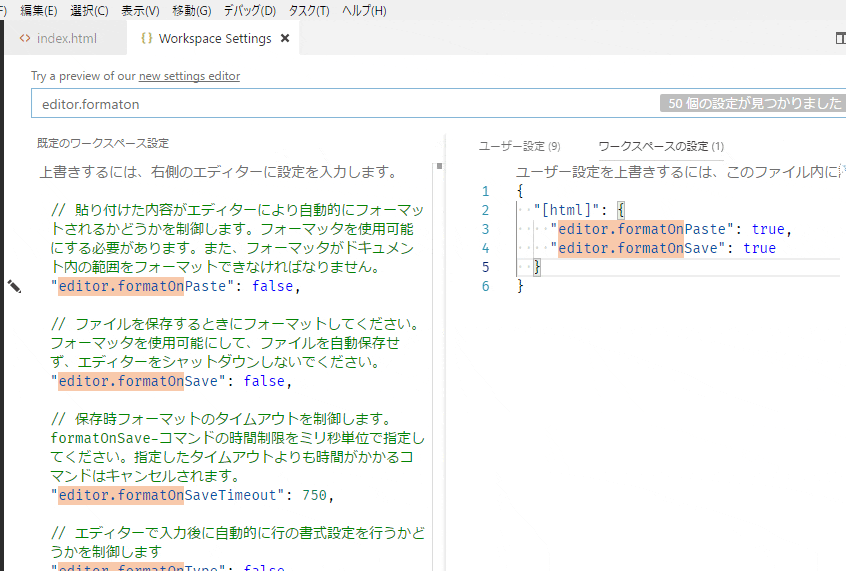Open the ワークスペースの設定 (1) tab

pyautogui.click(x=661, y=146)
